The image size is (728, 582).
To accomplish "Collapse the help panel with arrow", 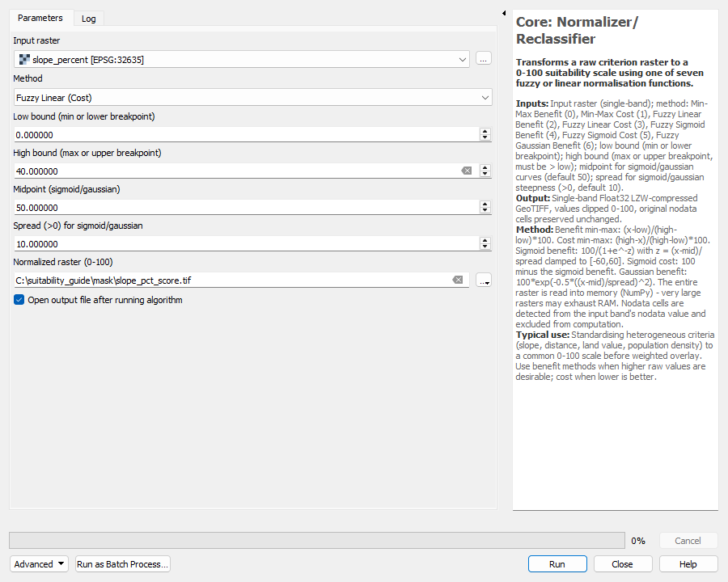I will [504, 13].
